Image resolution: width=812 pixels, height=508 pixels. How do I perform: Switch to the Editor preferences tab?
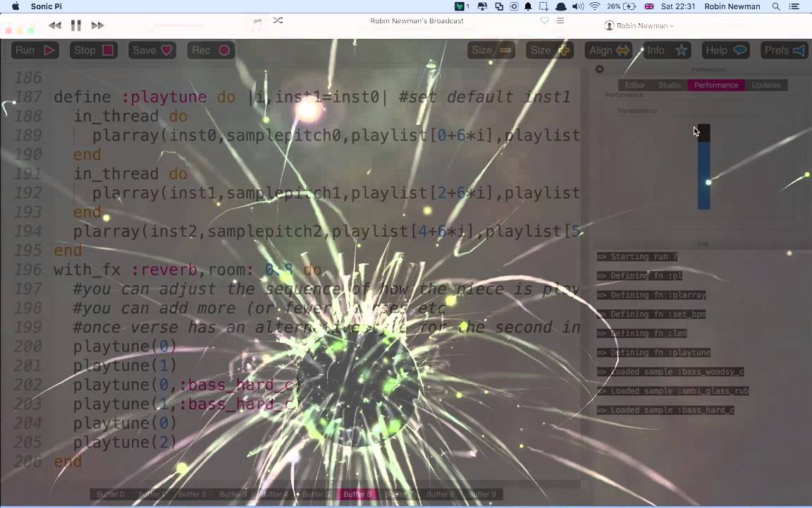point(635,85)
